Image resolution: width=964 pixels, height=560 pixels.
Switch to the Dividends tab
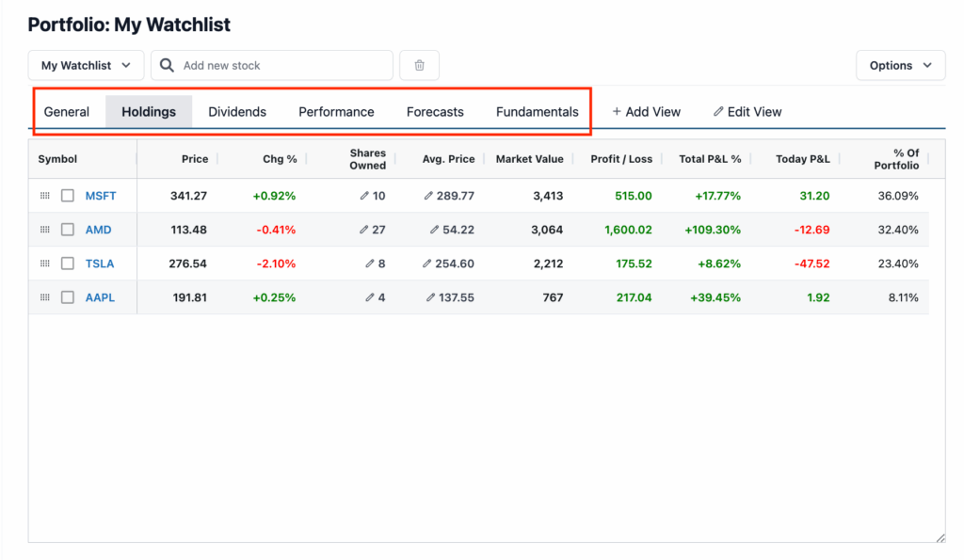(237, 112)
